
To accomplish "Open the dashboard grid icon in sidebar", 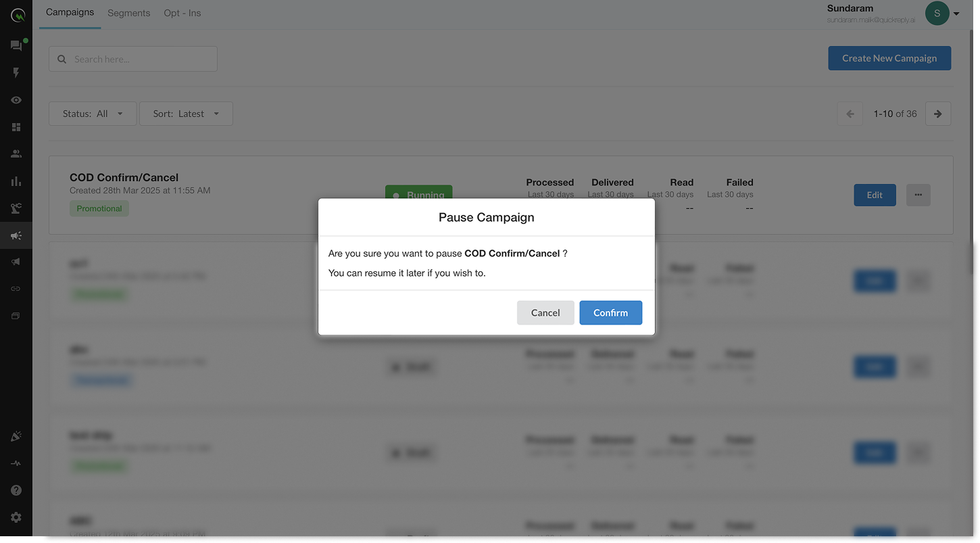I will [16, 127].
